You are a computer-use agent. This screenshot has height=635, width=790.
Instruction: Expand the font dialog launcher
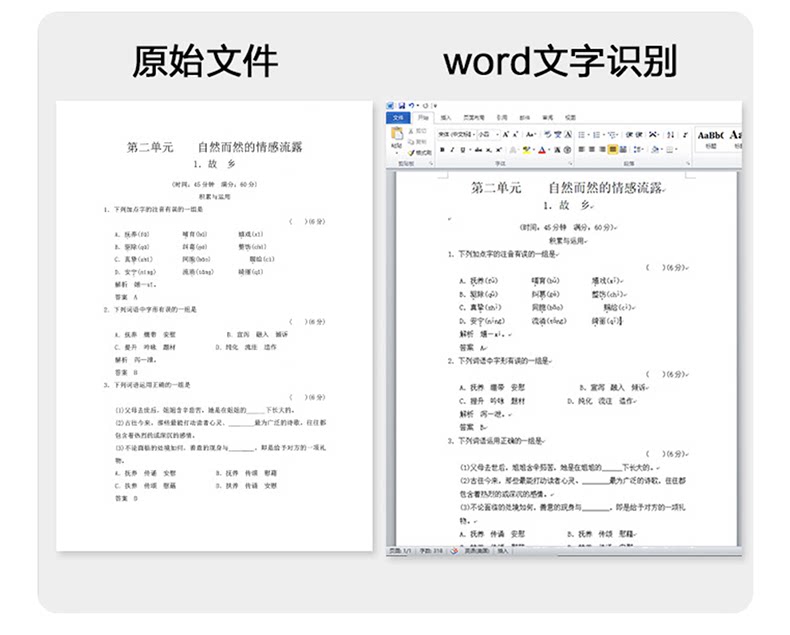pos(570,163)
